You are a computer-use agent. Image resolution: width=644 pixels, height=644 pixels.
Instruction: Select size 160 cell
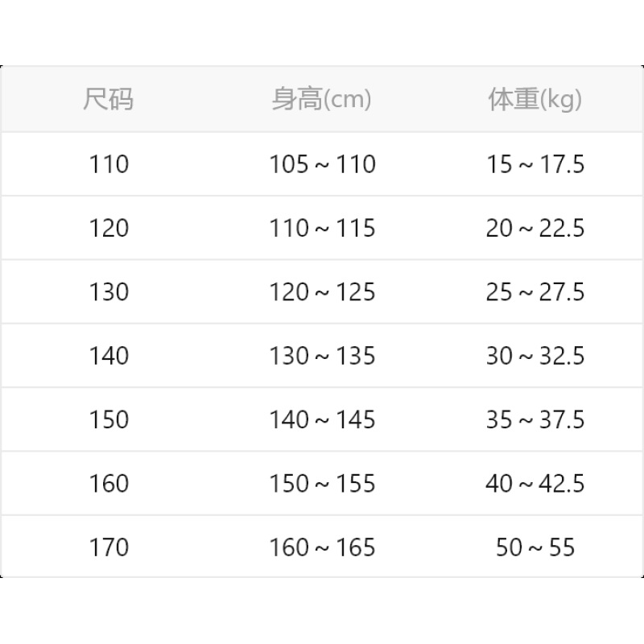[x=109, y=484]
